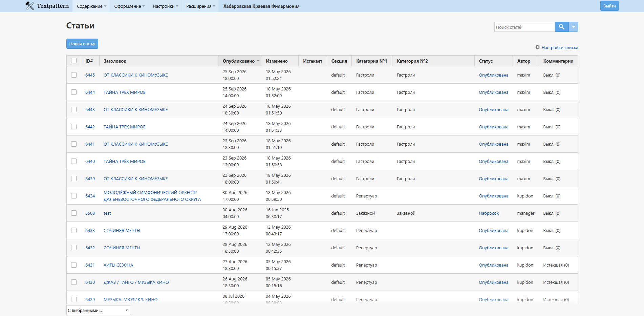Click the Выйти logout button
644x316 pixels.
pyautogui.click(x=609, y=6)
